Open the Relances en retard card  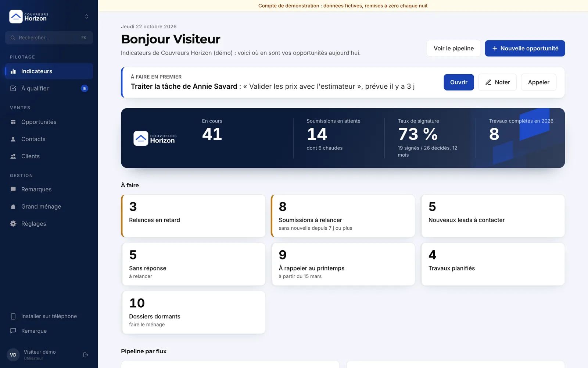point(193,216)
